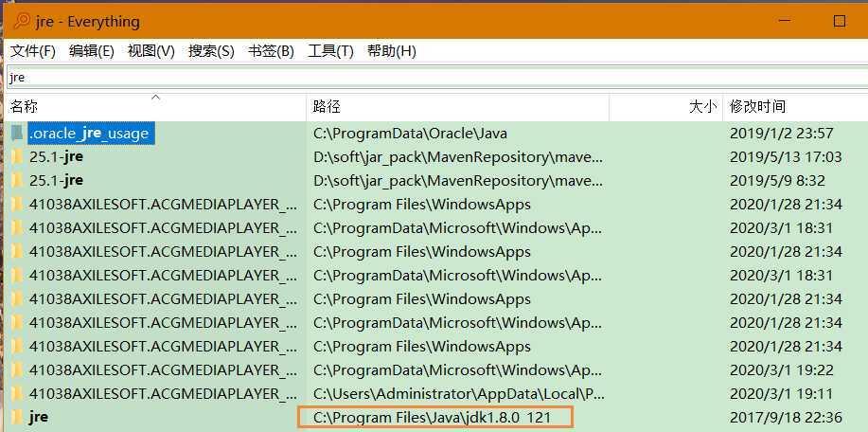
Task: Sort results by 大小 column header
Action: (665, 106)
